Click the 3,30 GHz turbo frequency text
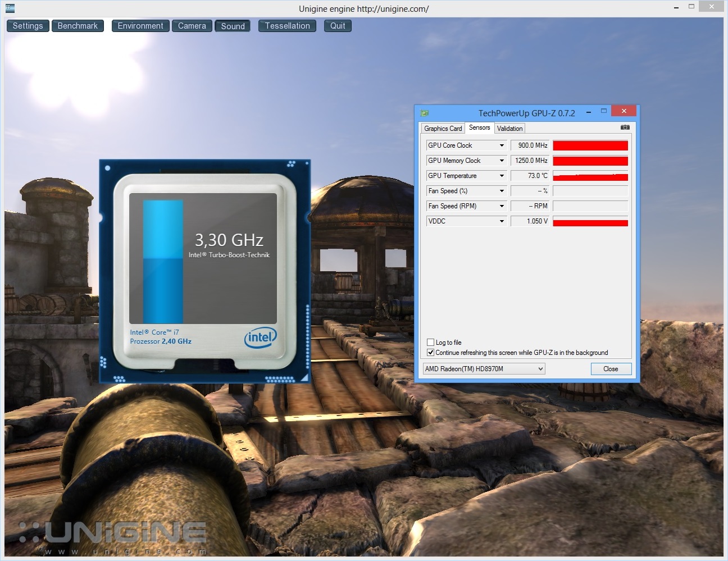 click(229, 240)
